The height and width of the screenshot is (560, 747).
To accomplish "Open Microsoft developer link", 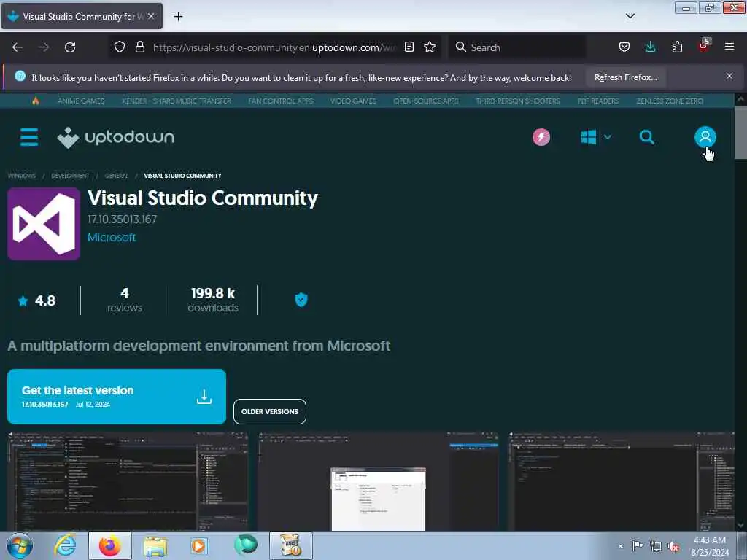I will tap(112, 237).
